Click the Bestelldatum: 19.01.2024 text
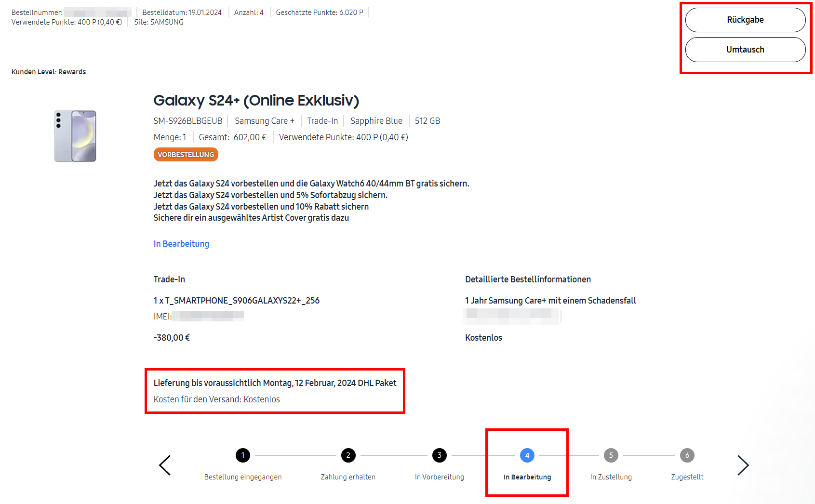Screen dimensions: 815x504 click(x=182, y=13)
